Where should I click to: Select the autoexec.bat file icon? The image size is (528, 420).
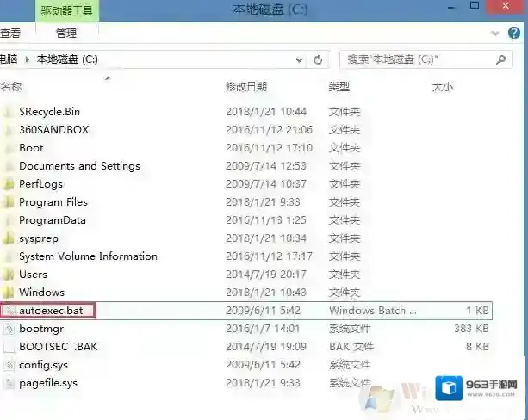point(8,311)
